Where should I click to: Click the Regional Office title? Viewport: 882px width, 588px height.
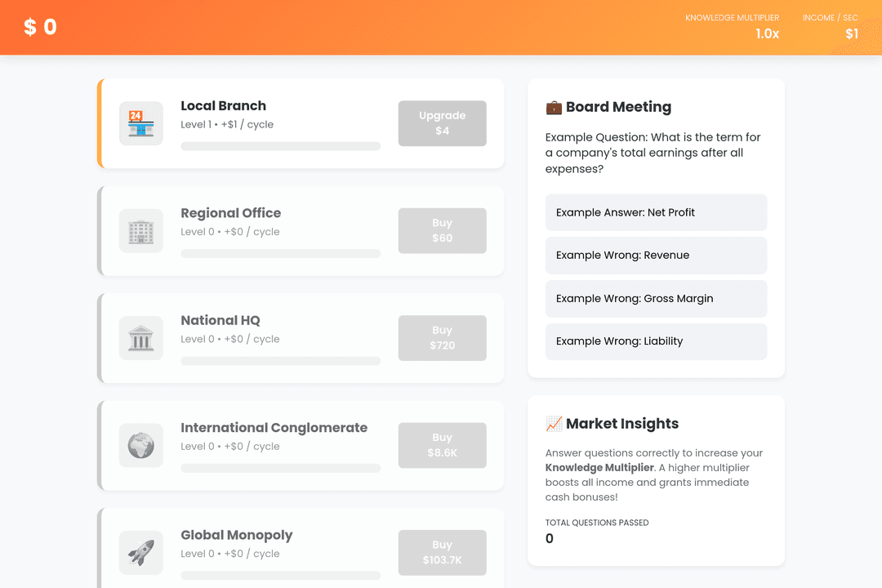click(x=230, y=213)
